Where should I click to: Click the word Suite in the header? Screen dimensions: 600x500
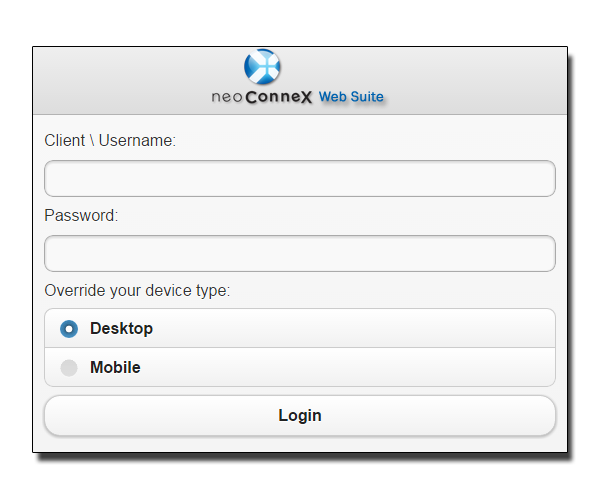point(367,97)
